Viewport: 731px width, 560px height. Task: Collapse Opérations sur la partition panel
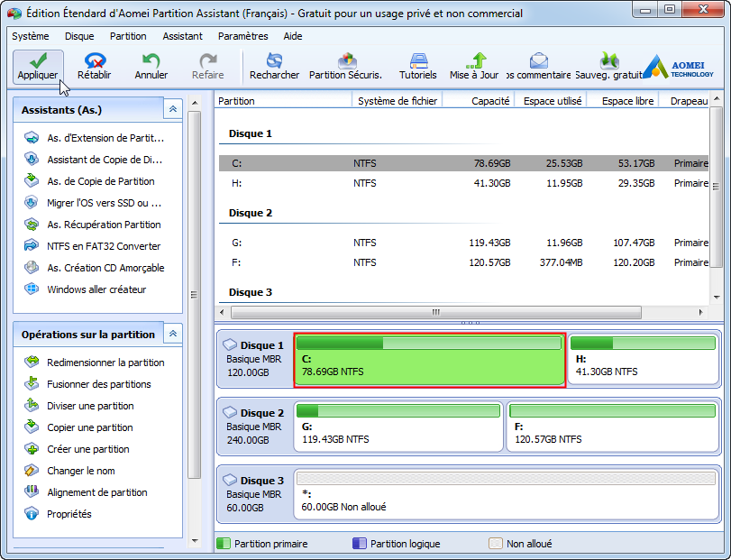pyautogui.click(x=173, y=334)
